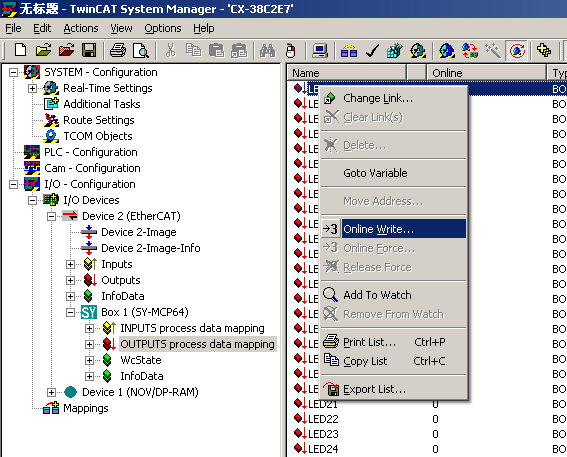Collapse the Device 2 (EtherCAT) node
Viewport: 567px width, 457px height.
(52, 216)
